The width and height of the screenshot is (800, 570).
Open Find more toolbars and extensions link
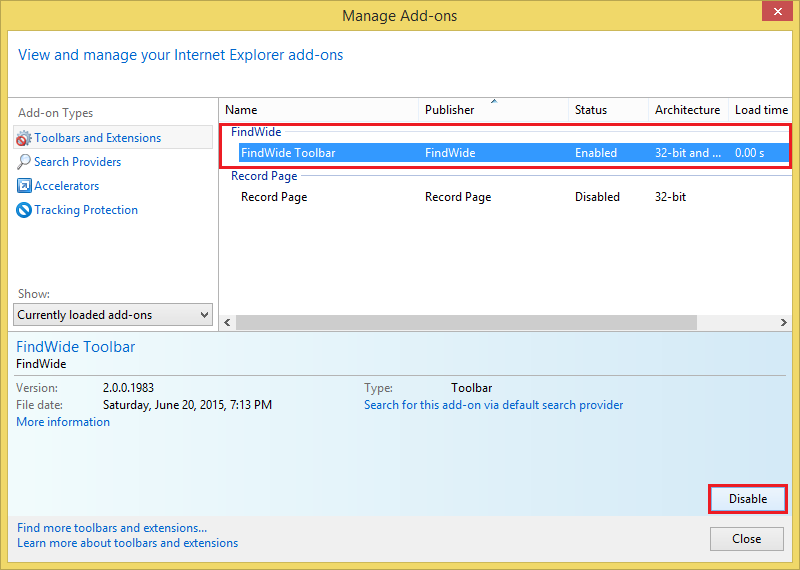pos(112,528)
